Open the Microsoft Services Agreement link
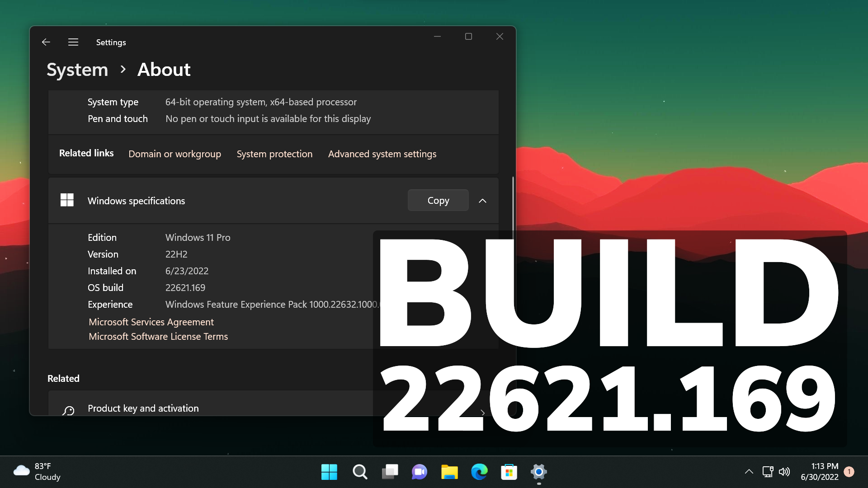 coord(151,322)
